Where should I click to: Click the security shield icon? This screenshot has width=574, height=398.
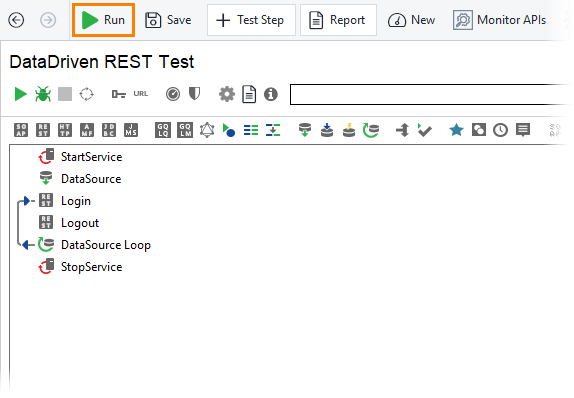[194, 94]
